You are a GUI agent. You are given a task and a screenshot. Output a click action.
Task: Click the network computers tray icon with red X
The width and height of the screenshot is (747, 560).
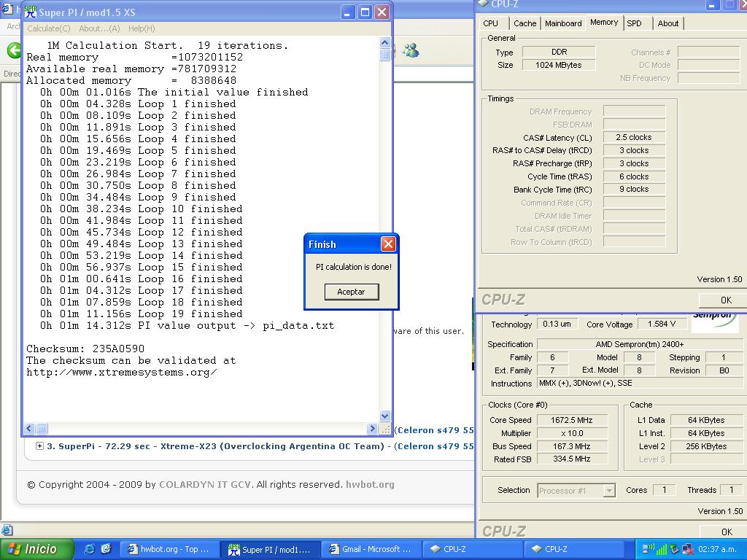[687, 550]
